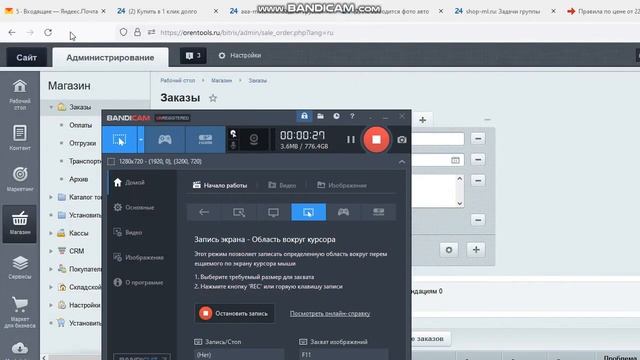Open Сайт tab in Bitrix header

[27, 58]
